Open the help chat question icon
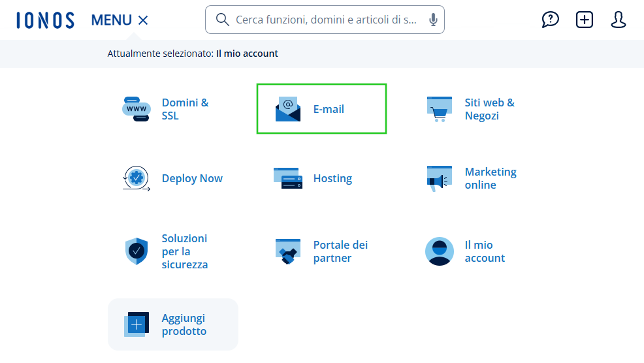This screenshot has height=363, width=644. (550, 20)
